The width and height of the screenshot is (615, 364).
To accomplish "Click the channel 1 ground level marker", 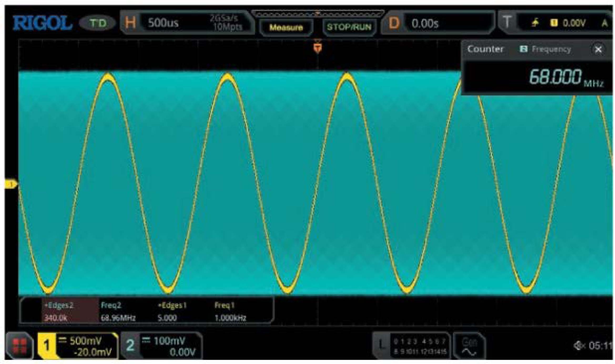I will pos(11,184).
